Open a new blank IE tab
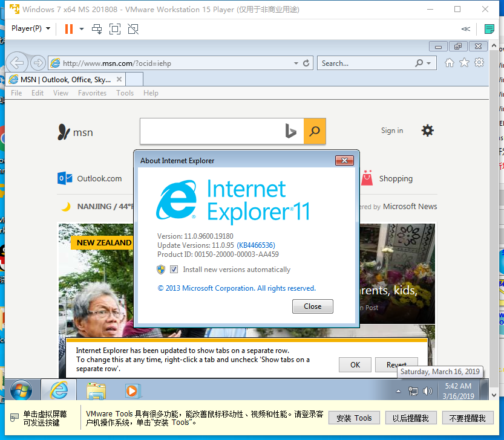The height and width of the screenshot is (440, 504). click(x=134, y=79)
